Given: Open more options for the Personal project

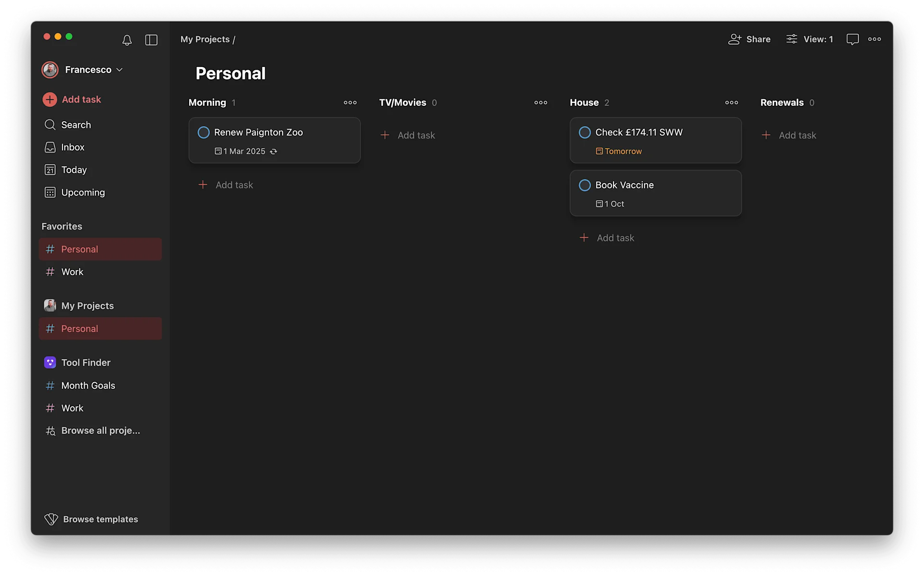Looking at the screenshot, I should pos(874,39).
